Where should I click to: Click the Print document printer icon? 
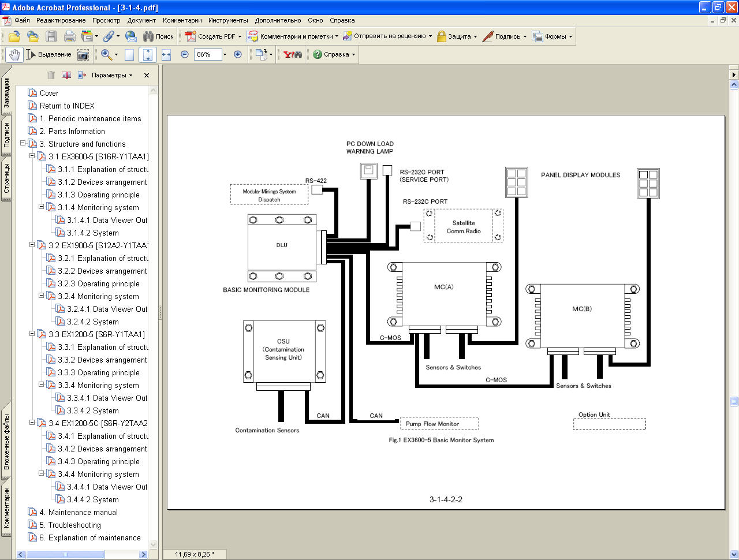coord(70,36)
